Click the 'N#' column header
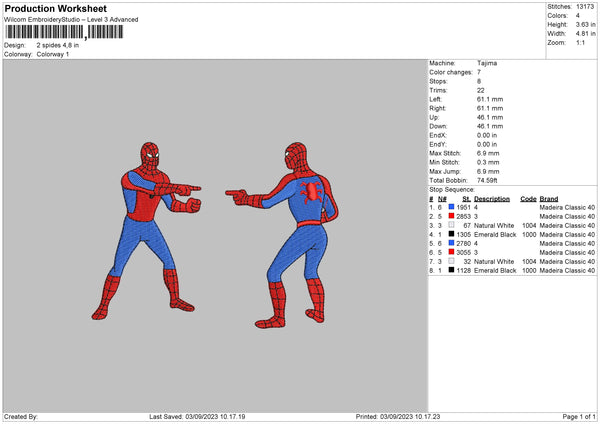 coord(442,199)
